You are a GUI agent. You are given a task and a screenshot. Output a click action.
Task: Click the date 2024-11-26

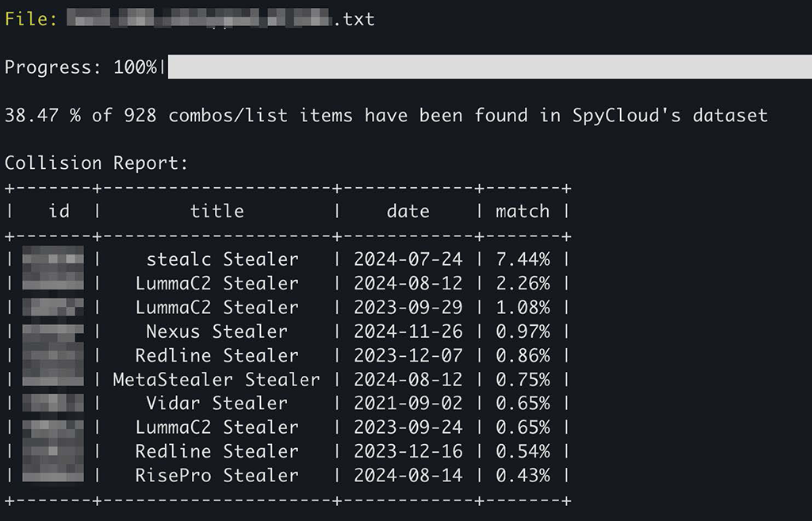click(408, 331)
